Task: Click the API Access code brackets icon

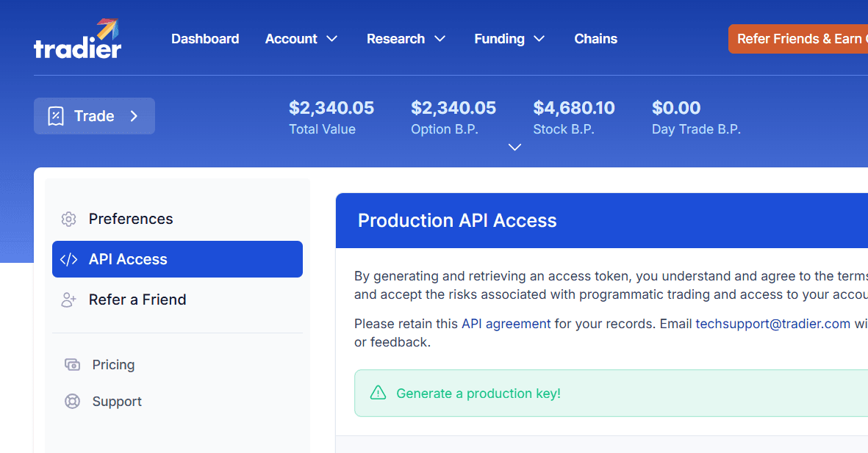Action: pyautogui.click(x=68, y=259)
